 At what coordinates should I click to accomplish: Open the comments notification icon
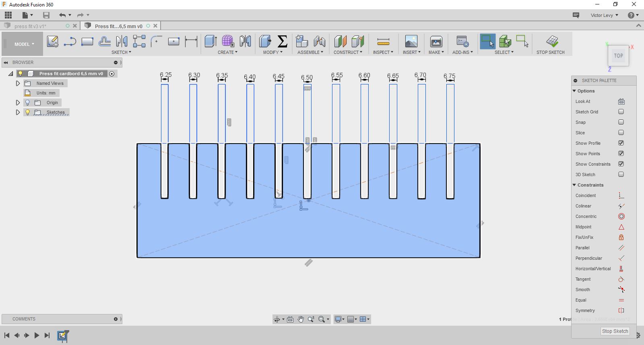coord(576,15)
